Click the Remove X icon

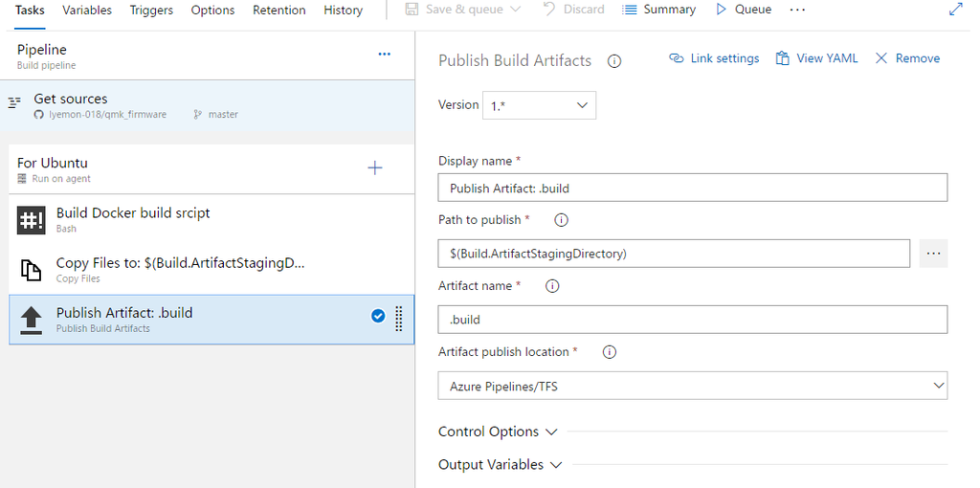[881, 58]
